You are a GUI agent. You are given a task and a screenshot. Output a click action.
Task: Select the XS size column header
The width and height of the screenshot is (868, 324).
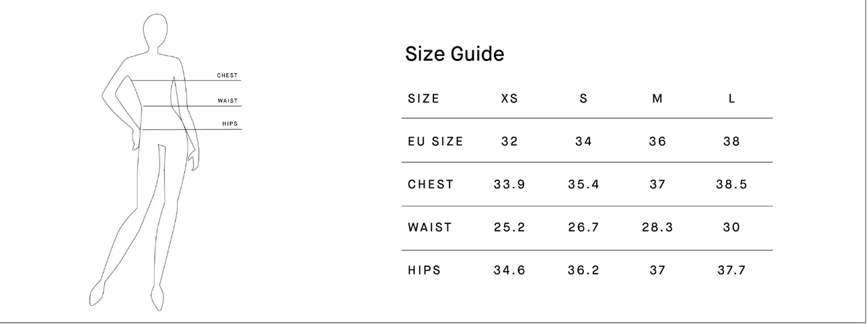(x=509, y=98)
